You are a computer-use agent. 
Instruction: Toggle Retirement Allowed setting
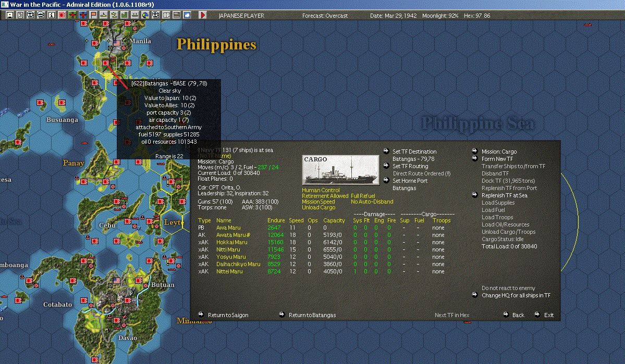[x=325, y=196]
